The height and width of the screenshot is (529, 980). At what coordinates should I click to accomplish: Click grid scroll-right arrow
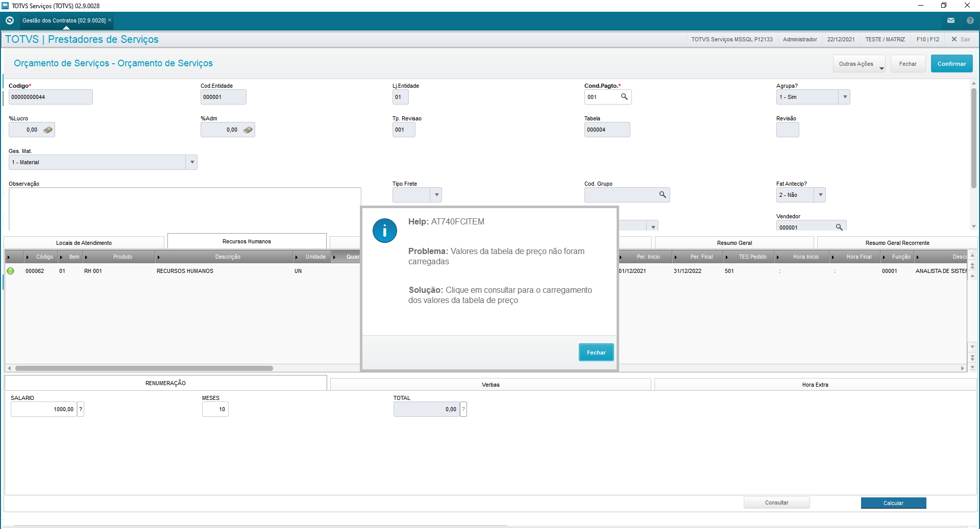(x=963, y=368)
